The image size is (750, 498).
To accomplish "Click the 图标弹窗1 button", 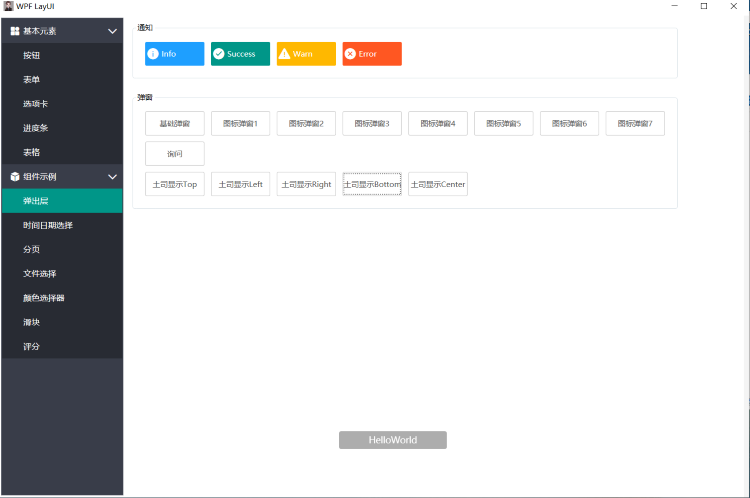I will (240, 123).
